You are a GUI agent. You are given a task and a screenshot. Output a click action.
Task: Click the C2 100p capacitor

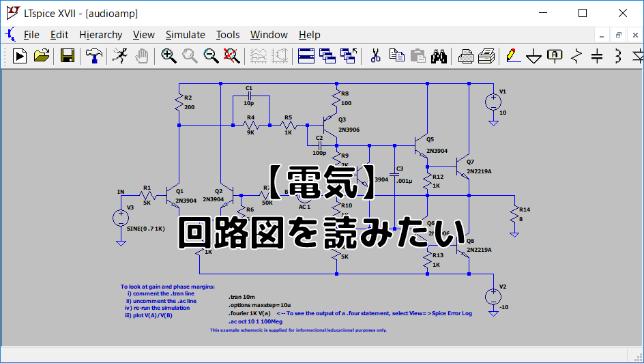(319, 146)
